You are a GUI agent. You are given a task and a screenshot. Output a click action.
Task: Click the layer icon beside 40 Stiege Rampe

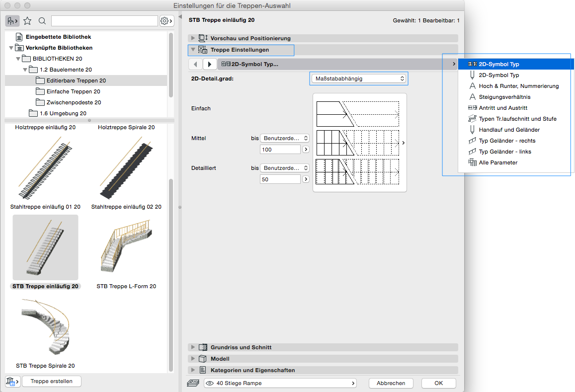[x=193, y=383]
